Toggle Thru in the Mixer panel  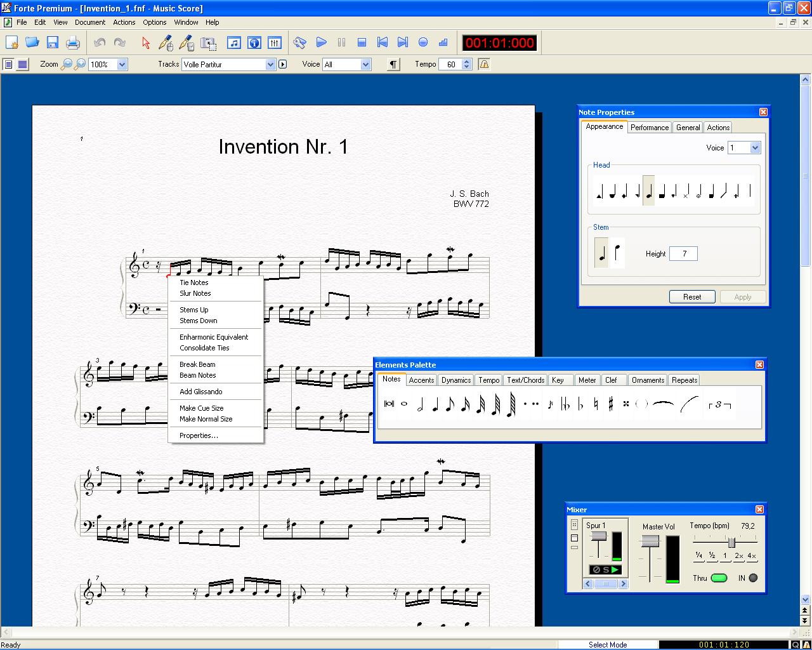[719, 578]
